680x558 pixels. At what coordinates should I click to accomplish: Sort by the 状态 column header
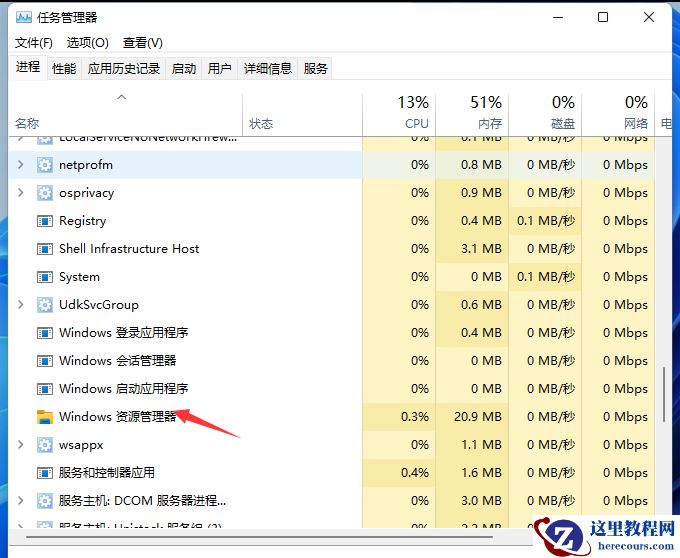(x=302, y=114)
